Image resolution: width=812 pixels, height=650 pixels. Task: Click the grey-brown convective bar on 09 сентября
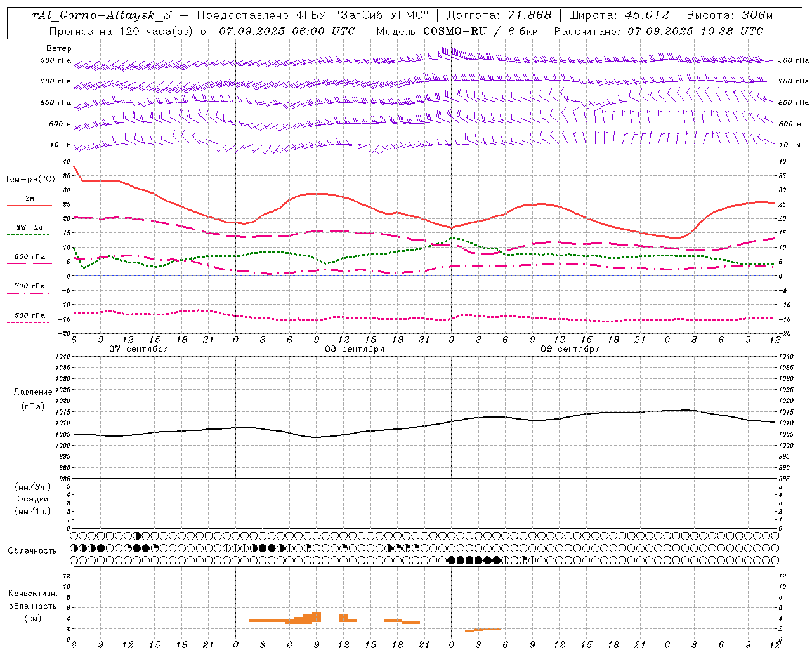[487, 628]
